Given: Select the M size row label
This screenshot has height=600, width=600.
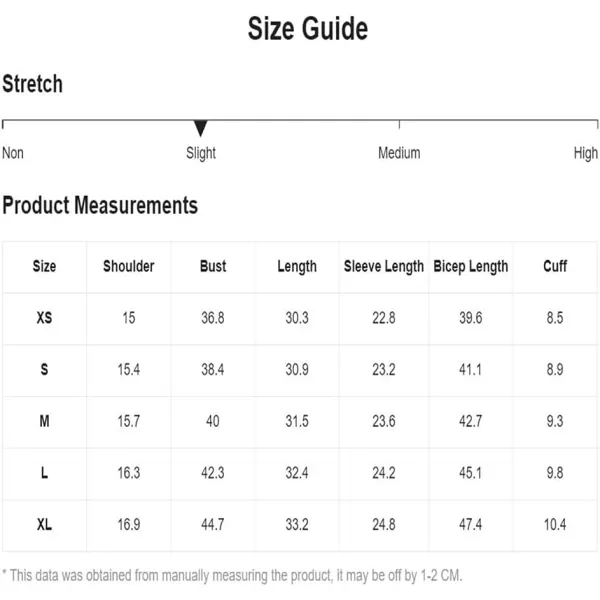Looking at the screenshot, I should pos(44,421).
